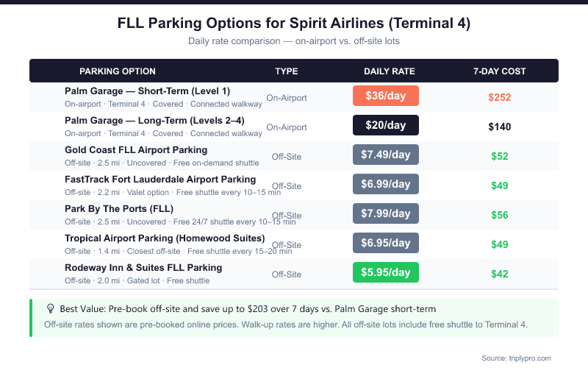Click the $6.95/day Tropical Airport rate badge
The width and height of the screenshot is (588, 368).
point(386,243)
